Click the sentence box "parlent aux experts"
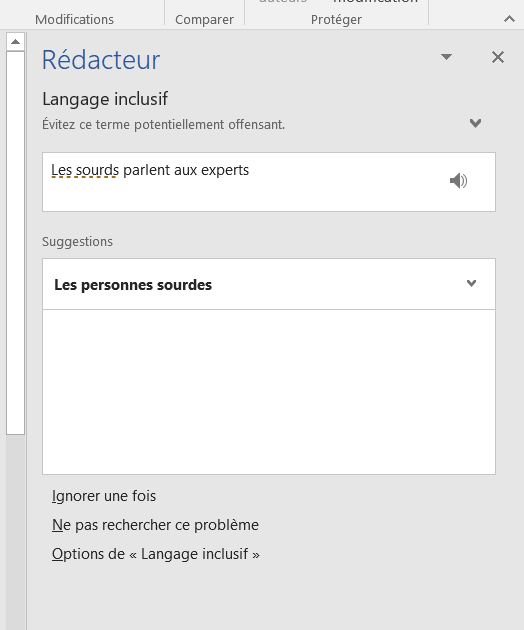This screenshot has height=630, width=524. tap(186, 170)
